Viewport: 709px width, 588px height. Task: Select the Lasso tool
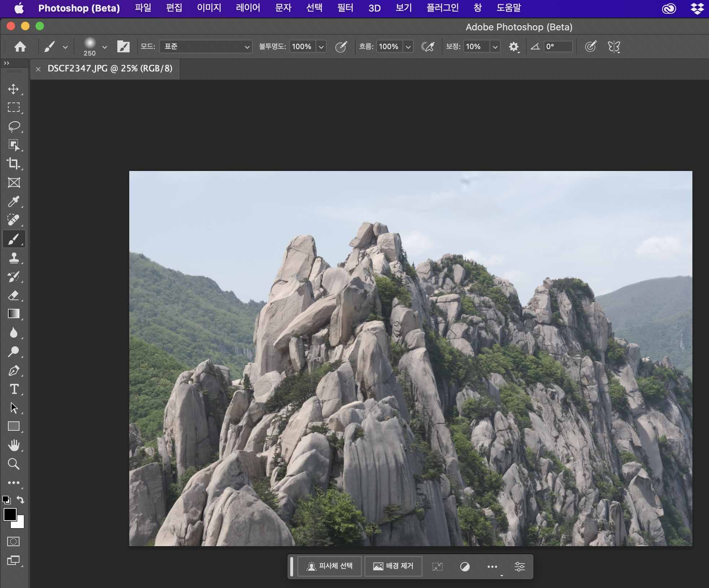click(14, 127)
